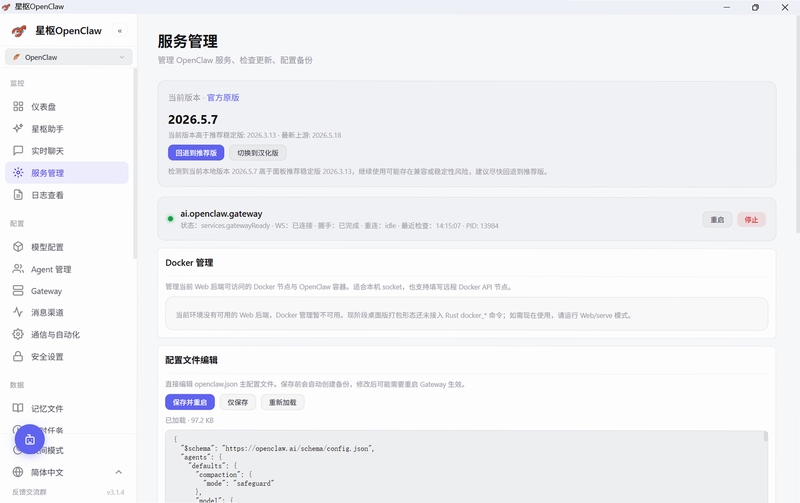The height and width of the screenshot is (503, 800).
Task: Click the globe icon for 简体中文
Action: (x=18, y=472)
